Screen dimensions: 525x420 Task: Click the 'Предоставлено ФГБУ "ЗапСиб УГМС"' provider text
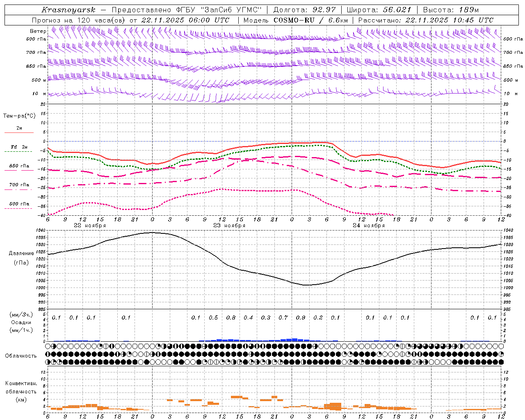(x=187, y=10)
